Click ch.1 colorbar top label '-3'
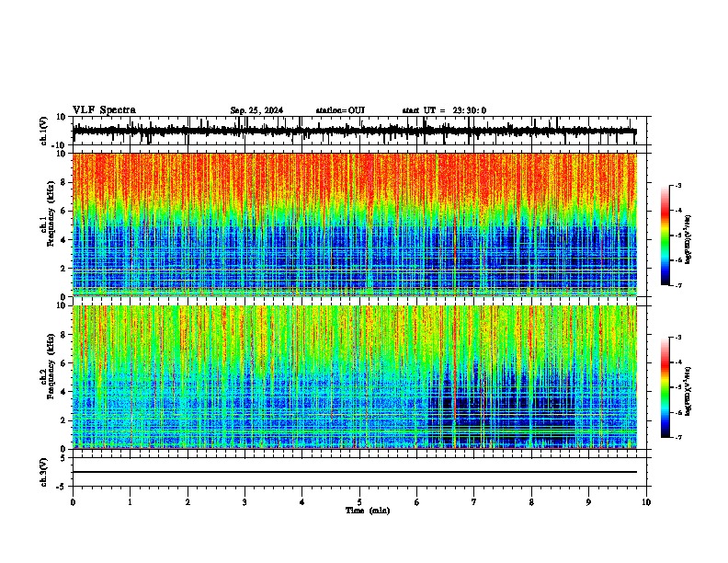The width and height of the screenshot is (728, 563). [678, 185]
